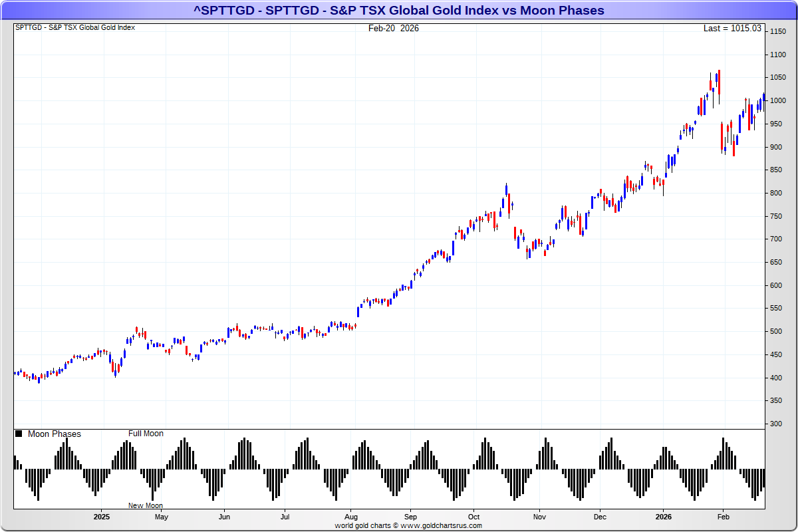Click the 800 price axis label

click(x=776, y=193)
